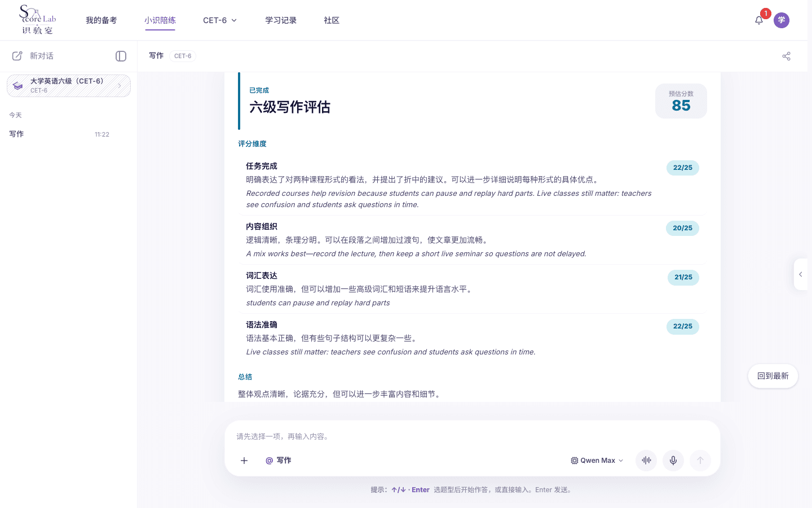812x508 pixels.
Task: Open the CET-6 exam dropdown
Action: click(x=220, y=20)
